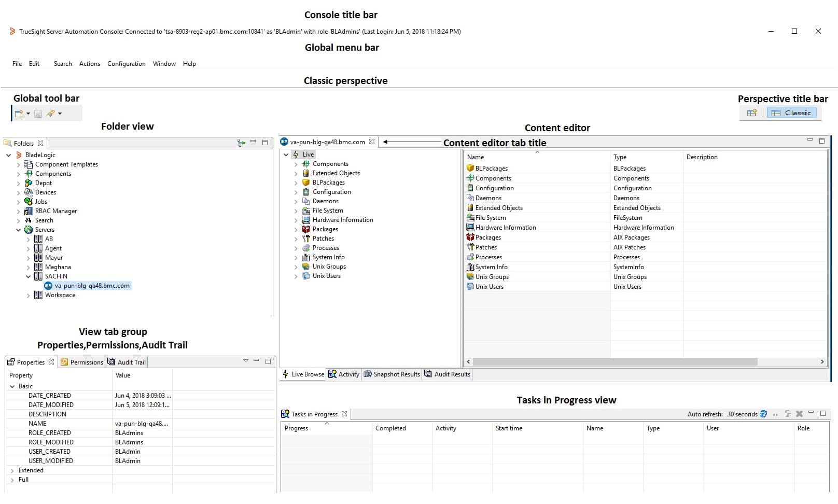The image size is (838, 504).
Task: Click the quick launch rocket toolbar icon
Action: [50, 114]
